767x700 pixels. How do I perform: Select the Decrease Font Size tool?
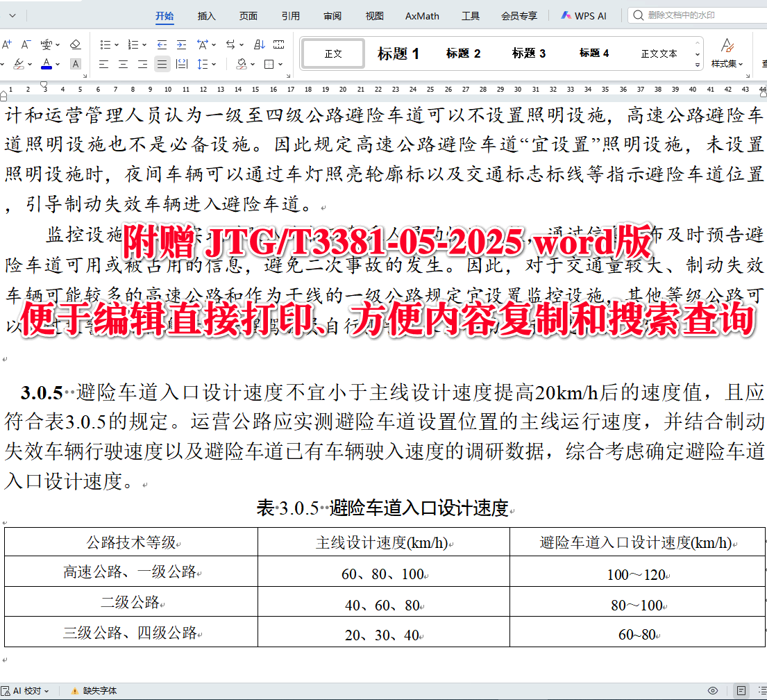pyautogui.click(x=25, y=43)
